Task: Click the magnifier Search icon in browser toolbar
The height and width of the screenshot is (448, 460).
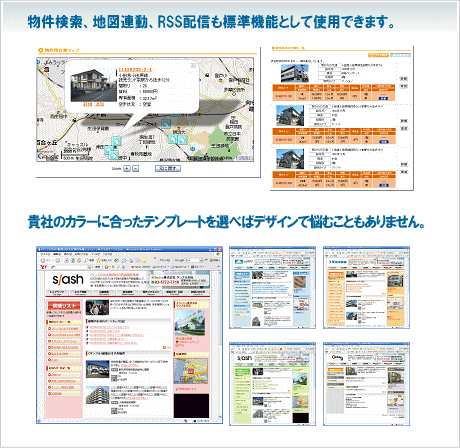Action: [86, 260]
